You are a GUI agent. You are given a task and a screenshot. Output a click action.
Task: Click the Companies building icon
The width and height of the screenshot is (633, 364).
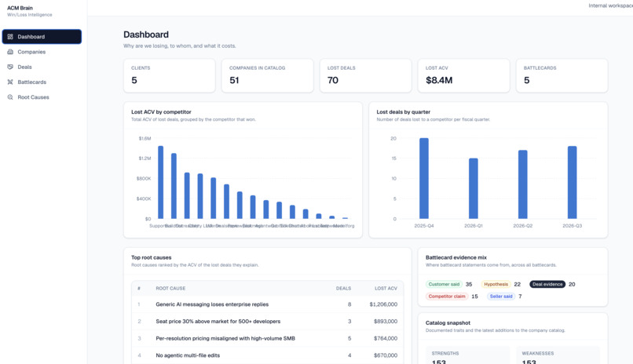click(x=10, y=52)
